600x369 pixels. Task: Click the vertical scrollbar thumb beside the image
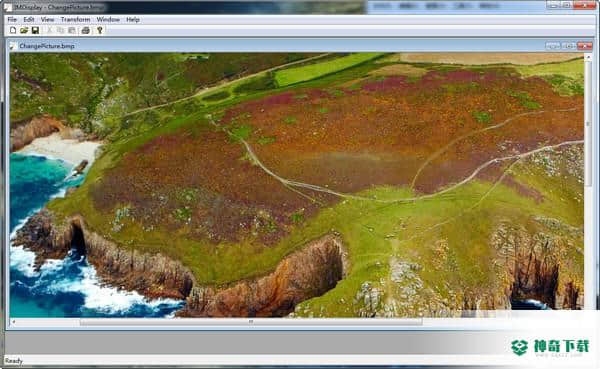click(588, 123)
